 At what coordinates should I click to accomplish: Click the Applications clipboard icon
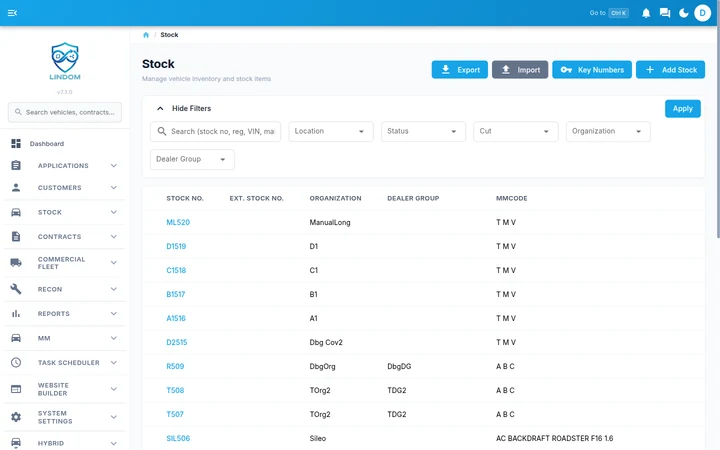16,165
